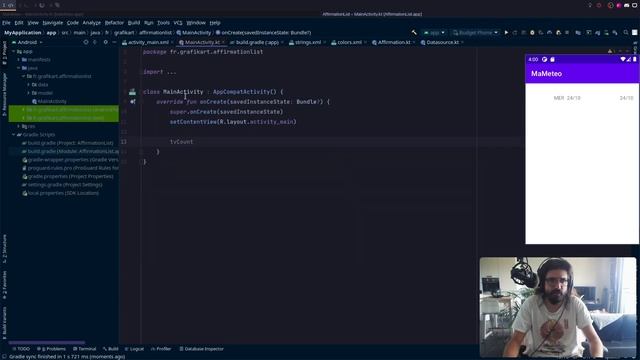Image resolution: width=640 pixels, height=360 pixels.
Task: Open the Problems tool window
Action: (x=51, y=349)
